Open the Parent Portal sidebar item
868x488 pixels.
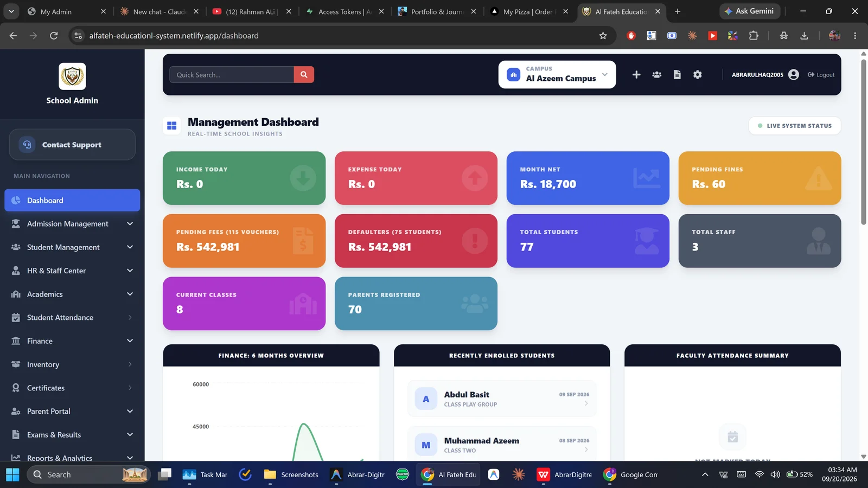72,412
